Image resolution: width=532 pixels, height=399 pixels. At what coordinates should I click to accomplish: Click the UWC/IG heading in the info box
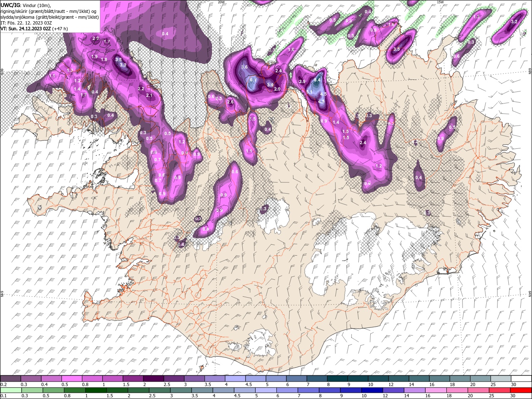10,5
